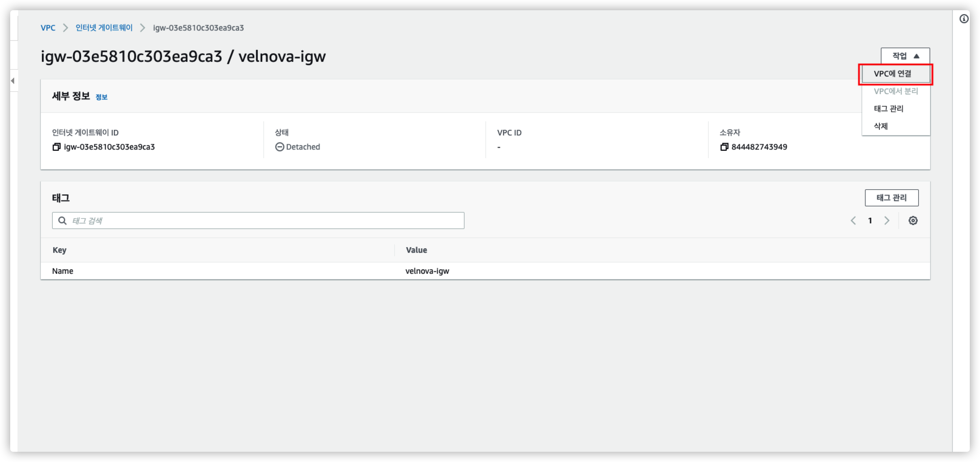Sort tags by Value column header
The width and height of the screenshot is (980, 462).
tap(416, 250)
